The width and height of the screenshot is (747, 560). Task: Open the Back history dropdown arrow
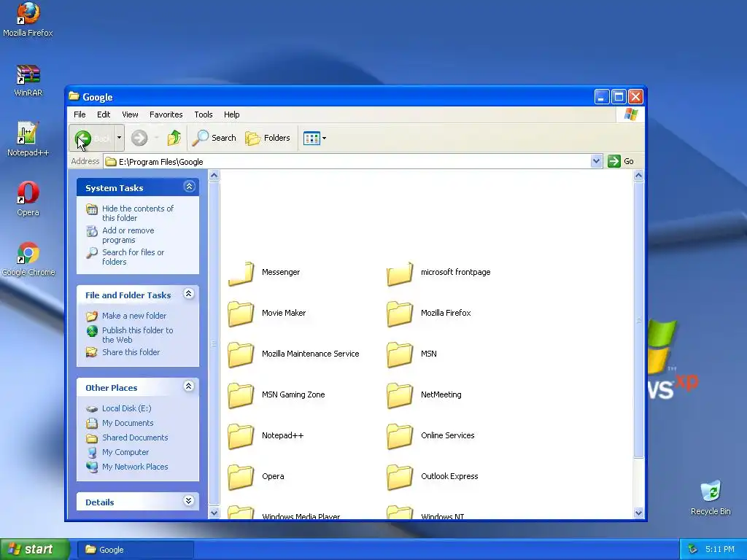coord(119,138)
